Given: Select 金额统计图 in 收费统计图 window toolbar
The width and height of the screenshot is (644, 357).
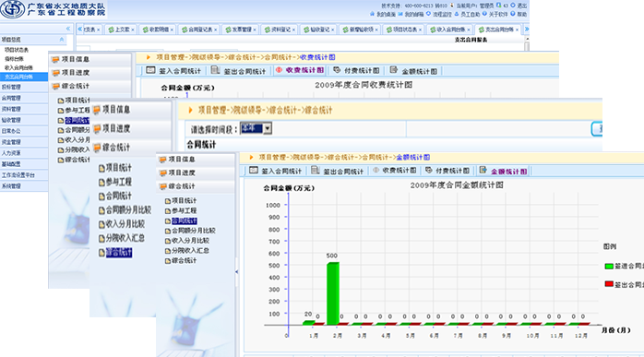Looking at the screenshot, I should click(413, 71).
